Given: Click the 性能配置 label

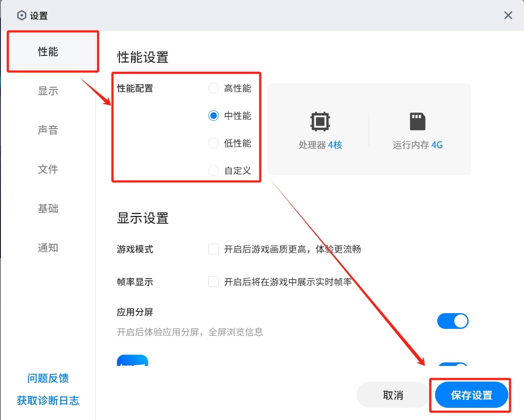Looking at the screenshot, I should click(135, 89).
